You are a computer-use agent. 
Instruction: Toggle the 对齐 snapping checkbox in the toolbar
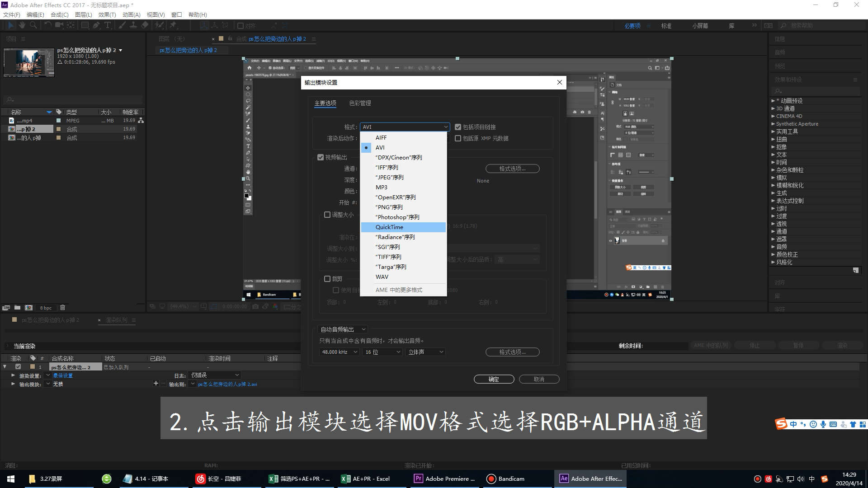point(241,26)
